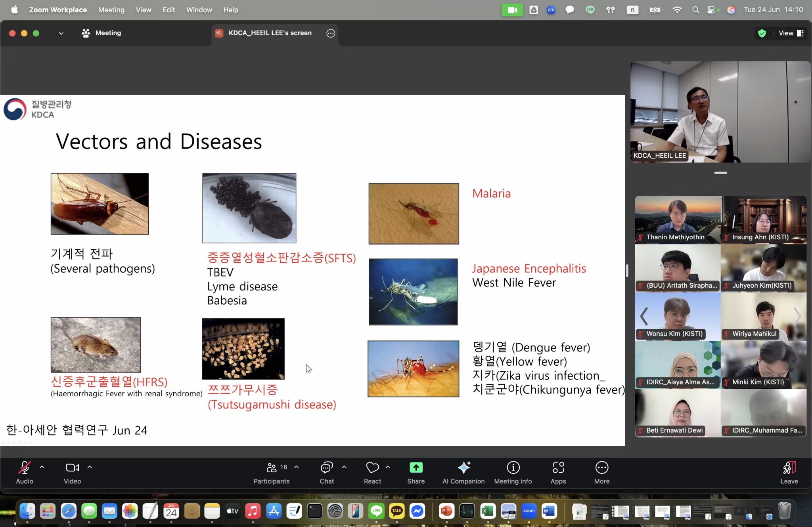
Task: Switch to the Meeting tab
Action: (x=101, y=33)
